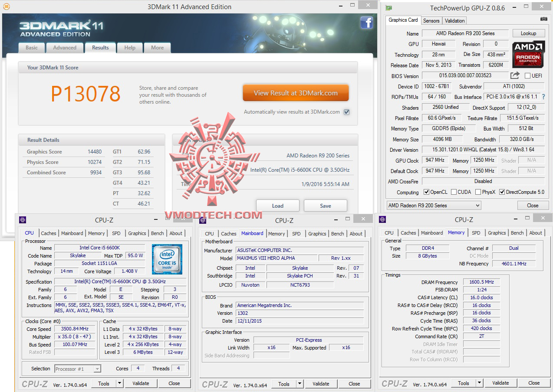Click the Driver Version field in GPU-Z

484,150
